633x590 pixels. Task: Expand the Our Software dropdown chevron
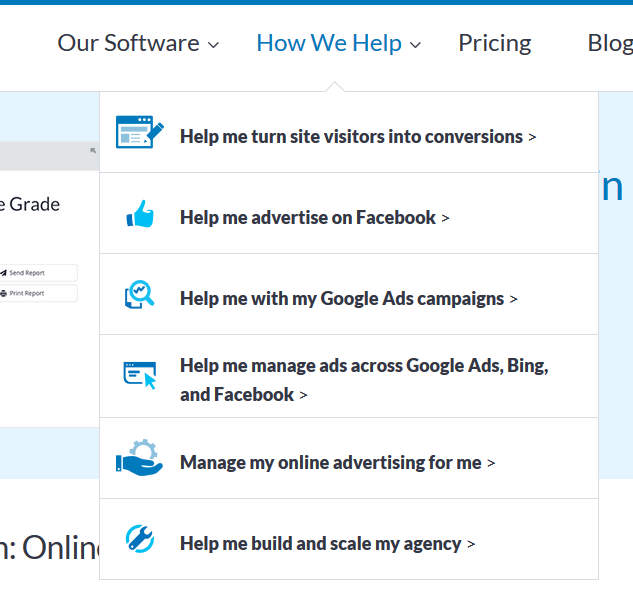click(213, 45)
